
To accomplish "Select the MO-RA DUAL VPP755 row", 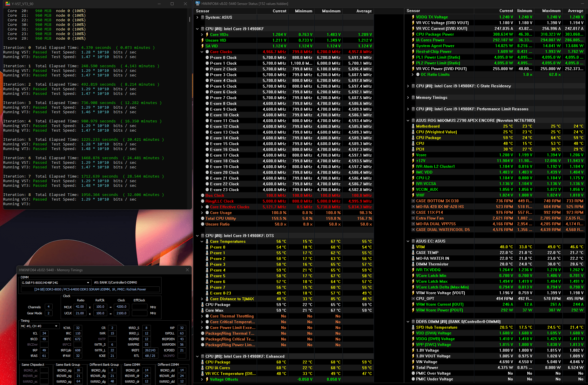I will tap(495, 224).
